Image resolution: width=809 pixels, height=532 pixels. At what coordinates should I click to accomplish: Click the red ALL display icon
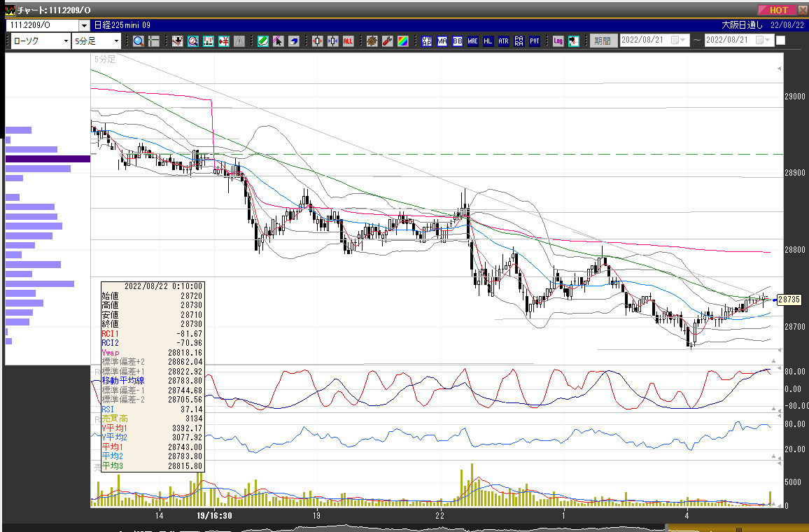pos(349,41)
